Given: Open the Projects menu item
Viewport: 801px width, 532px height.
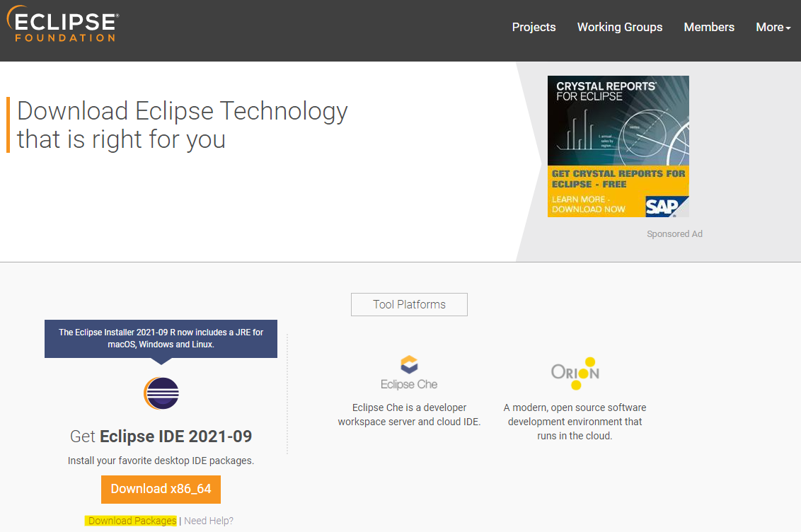Looking at the screenshot, I should click(x=534, y=27).
